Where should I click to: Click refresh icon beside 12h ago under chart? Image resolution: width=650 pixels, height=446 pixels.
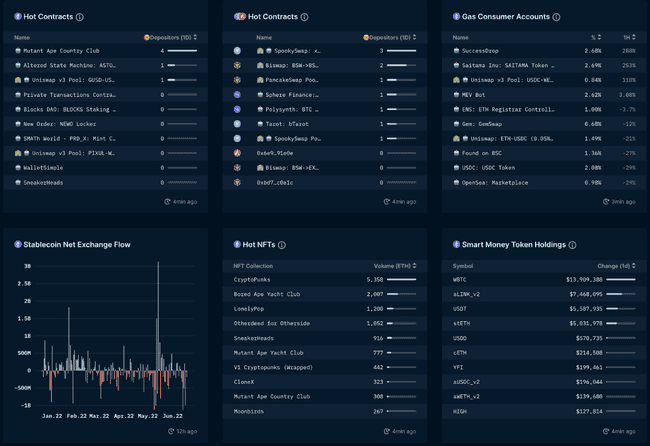(x=171, y=431)
